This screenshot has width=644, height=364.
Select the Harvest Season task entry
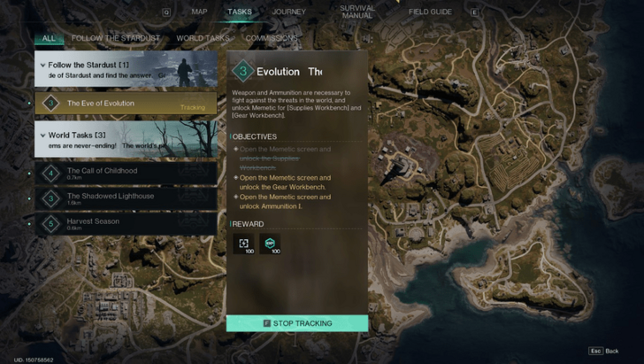pos(126,224)
